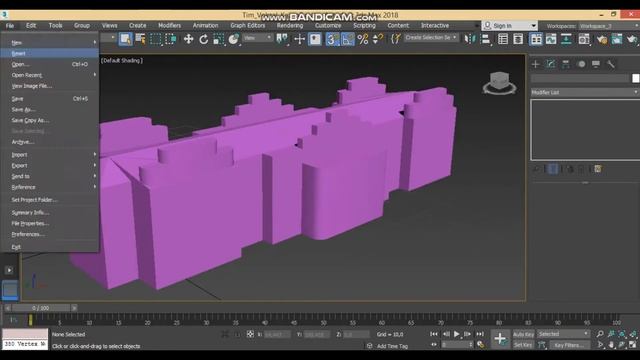Click the object name input field
The width and height of the screenshot is (640, 360).
580,78
